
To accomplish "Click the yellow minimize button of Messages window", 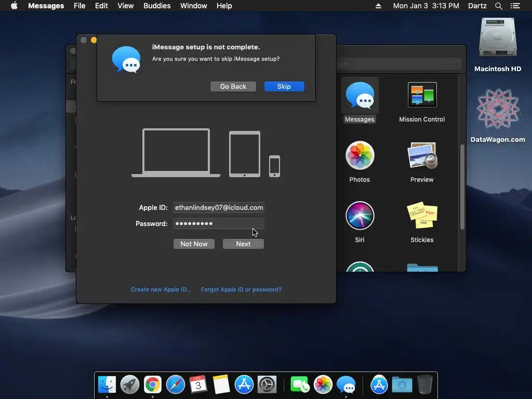I will point(94,40).
